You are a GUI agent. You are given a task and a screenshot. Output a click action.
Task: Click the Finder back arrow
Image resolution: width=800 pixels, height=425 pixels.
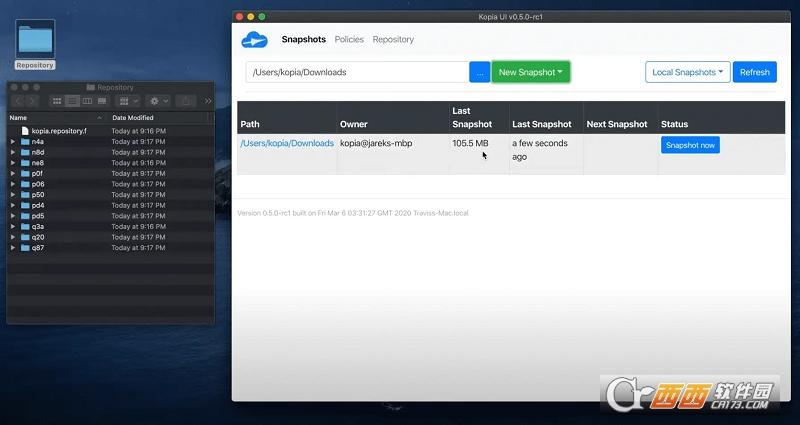(18, 101)
